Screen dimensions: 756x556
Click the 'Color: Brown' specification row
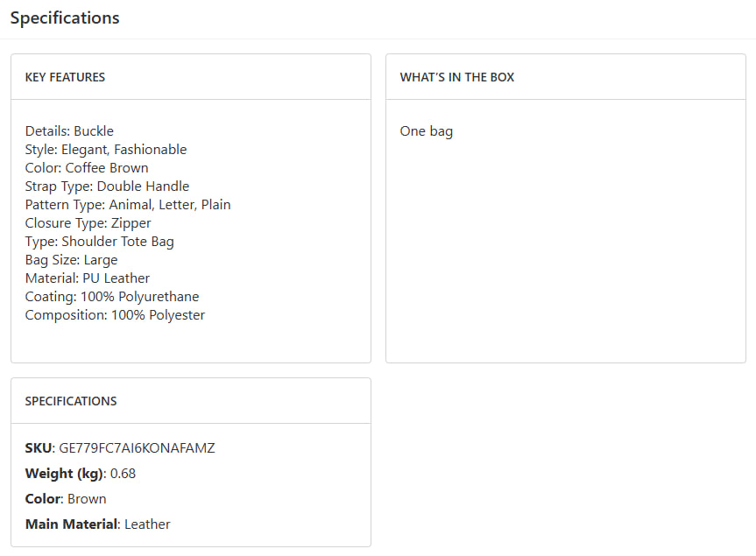[x=66, y=499]
